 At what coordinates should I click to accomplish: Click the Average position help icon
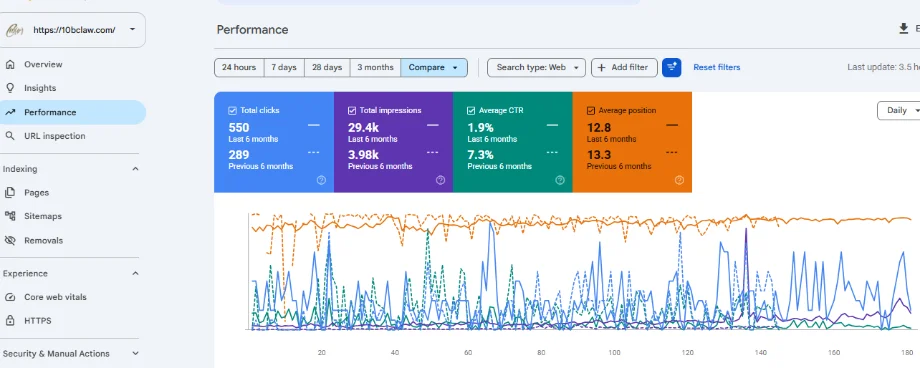coord(679,180)
